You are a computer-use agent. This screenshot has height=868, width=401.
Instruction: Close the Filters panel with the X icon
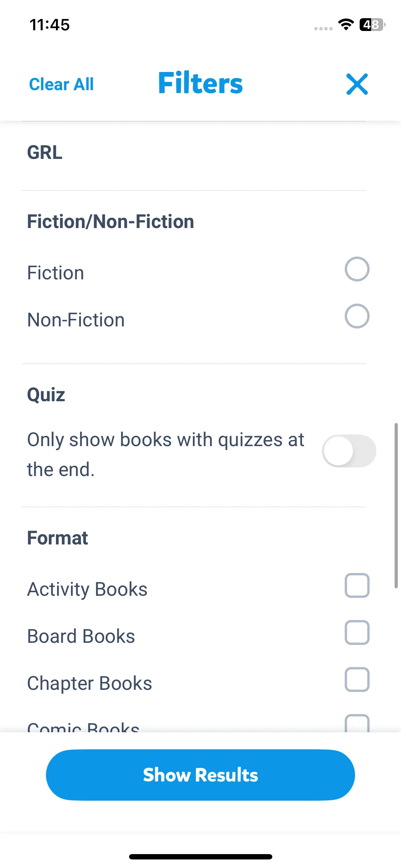point(357,84)
